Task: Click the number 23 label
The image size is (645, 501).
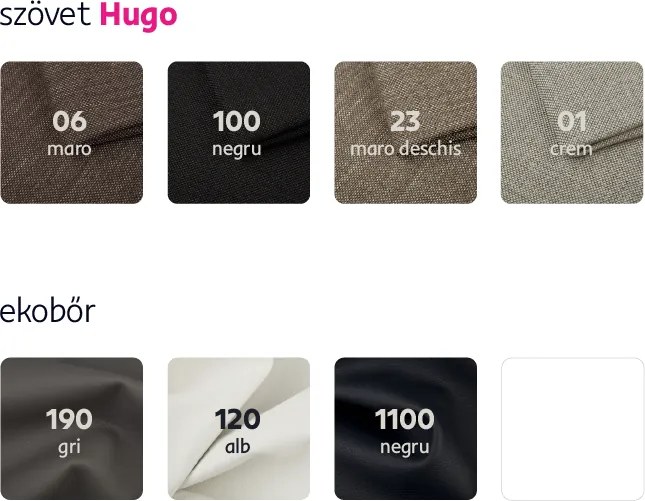Action: [x=405, y=121]
